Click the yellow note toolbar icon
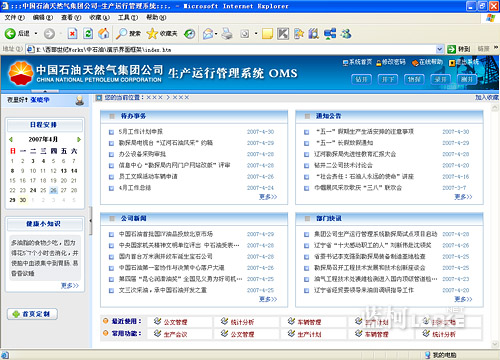The width and height of the screenshot is (500, 360). pos(267,33)
